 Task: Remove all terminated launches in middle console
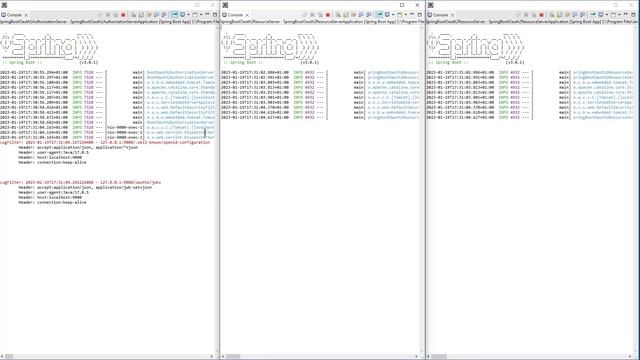[x=320, y=15]
